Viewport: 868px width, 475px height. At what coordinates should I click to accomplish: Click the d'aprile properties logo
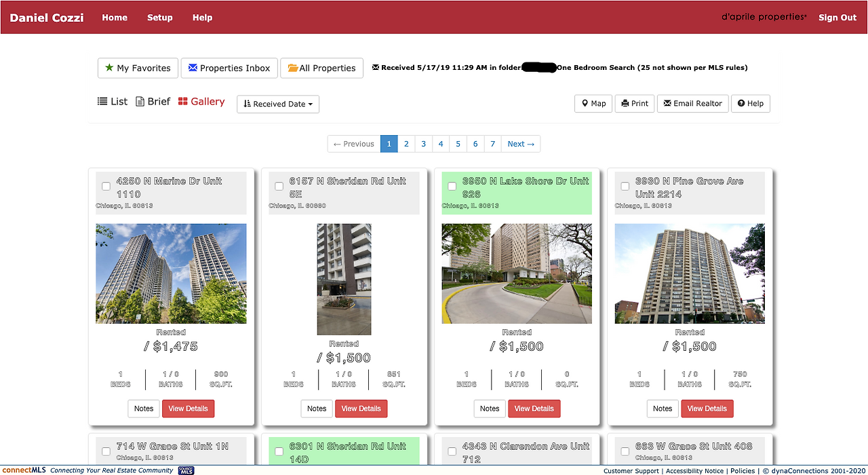(x=764, y=17)
